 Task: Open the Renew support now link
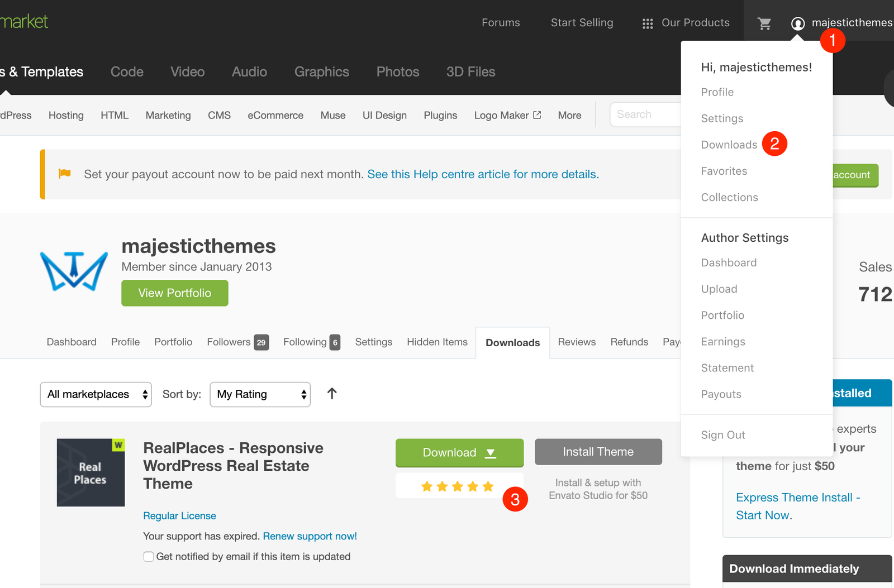coord(310,536)
